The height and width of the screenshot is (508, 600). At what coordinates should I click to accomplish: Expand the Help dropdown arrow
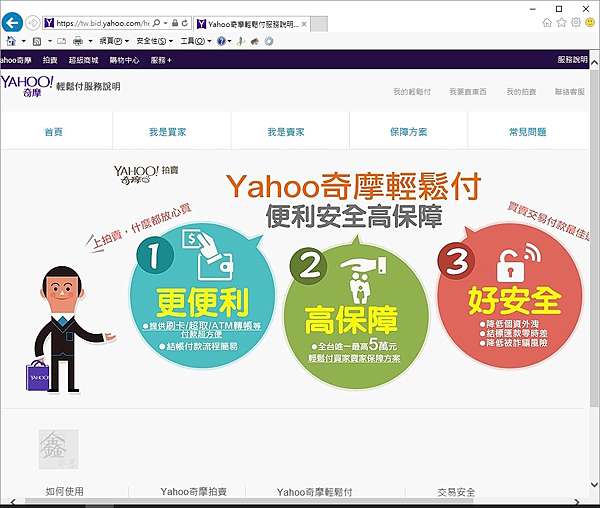coord(230,41)
